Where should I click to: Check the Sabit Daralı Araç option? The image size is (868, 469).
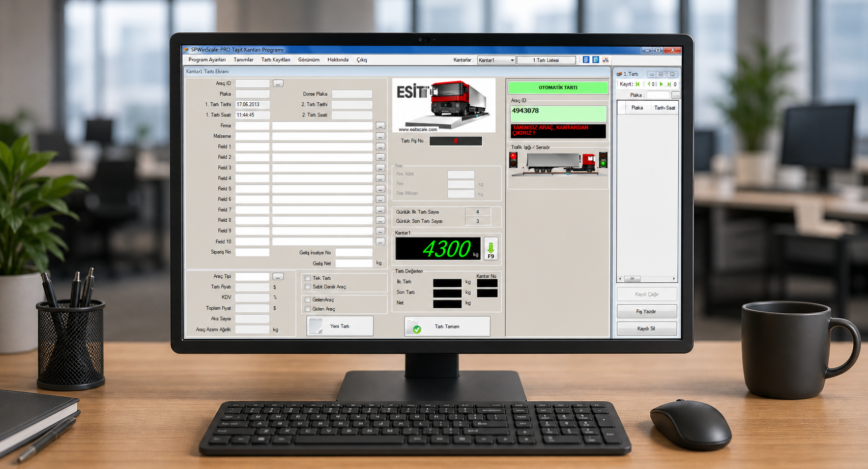click(x=307, y=287)
